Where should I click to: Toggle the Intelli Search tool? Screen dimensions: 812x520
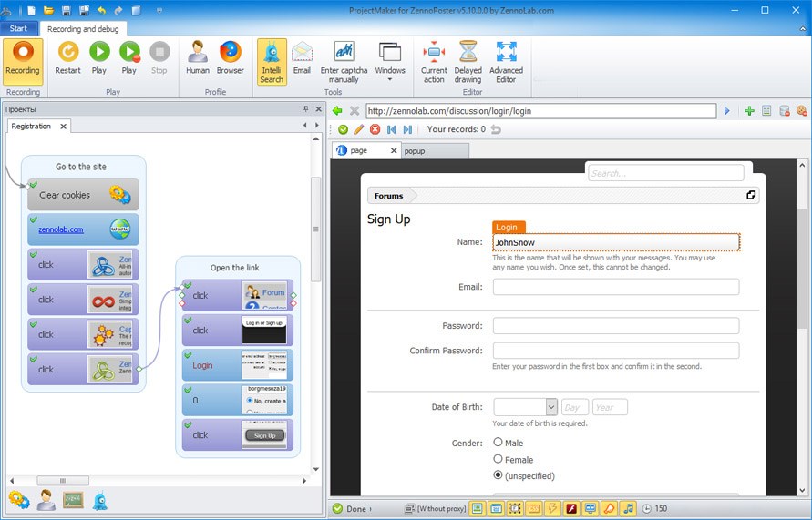(x=272, y=60)
